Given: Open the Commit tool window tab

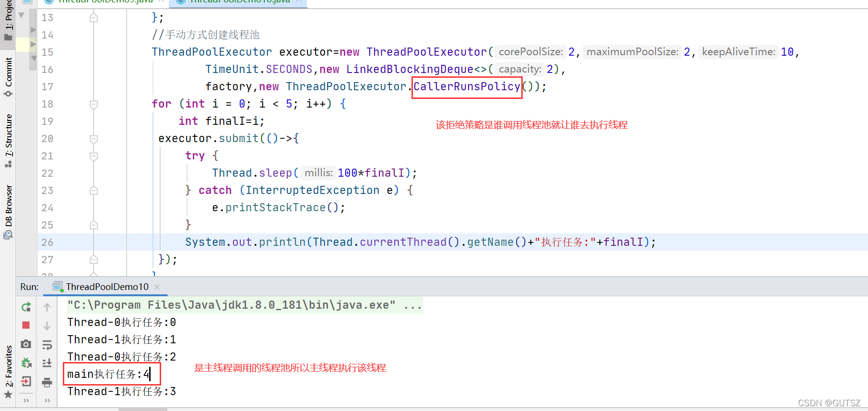Looking at the screenshot, I should point(8,77).
